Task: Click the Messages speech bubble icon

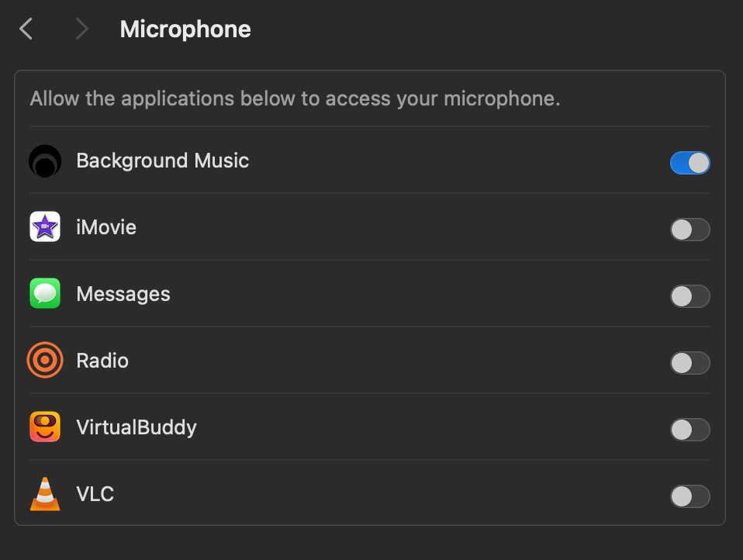Action: 45,294
